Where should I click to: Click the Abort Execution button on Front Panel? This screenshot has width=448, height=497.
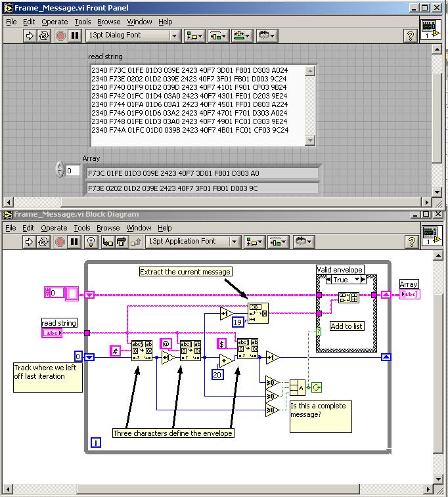[x=60, y=35]
